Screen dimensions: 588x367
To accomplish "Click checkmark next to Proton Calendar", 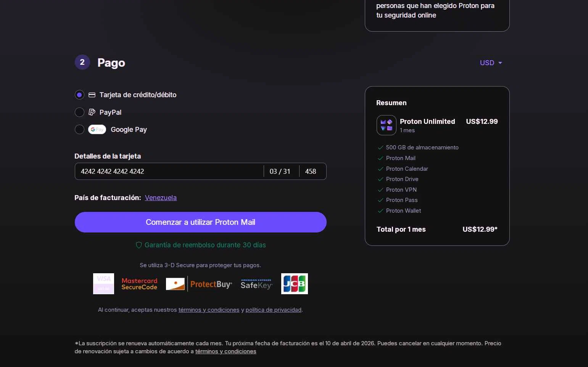I will pyautogui.click(x=380, y=169).
